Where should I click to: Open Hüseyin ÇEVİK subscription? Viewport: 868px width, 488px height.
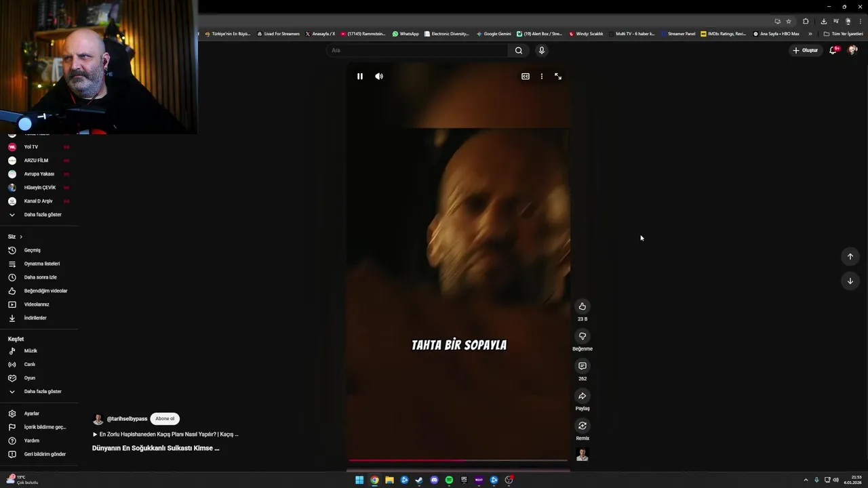pos(39,188)
